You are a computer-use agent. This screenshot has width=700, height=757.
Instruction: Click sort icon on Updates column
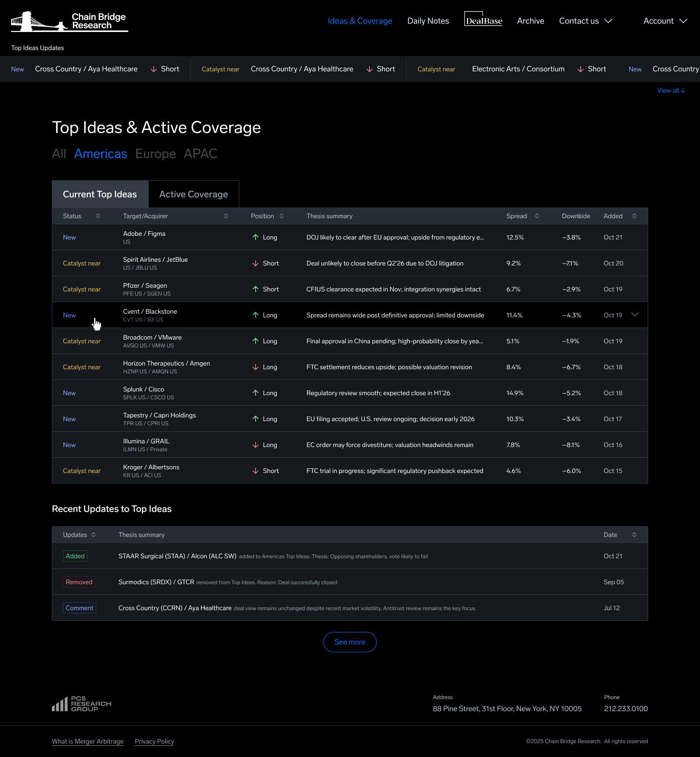[94, 535]
